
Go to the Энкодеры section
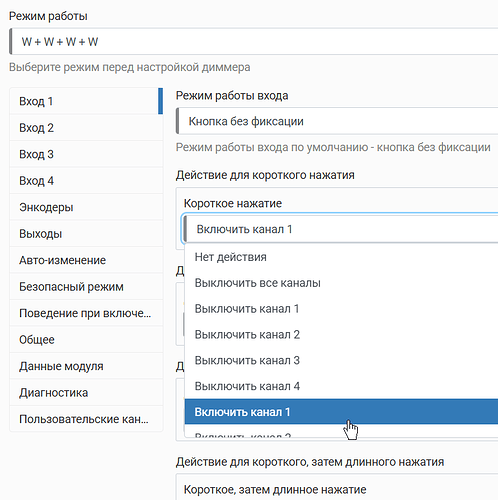[86, 207]
